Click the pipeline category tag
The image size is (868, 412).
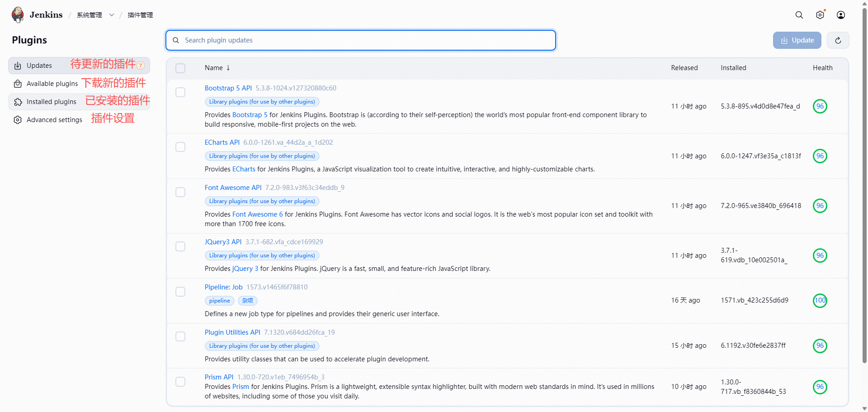(220, 301)
